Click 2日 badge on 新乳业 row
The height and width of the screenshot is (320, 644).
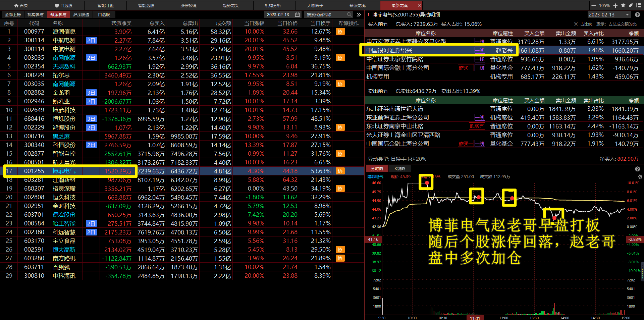[x=91, y=101]
